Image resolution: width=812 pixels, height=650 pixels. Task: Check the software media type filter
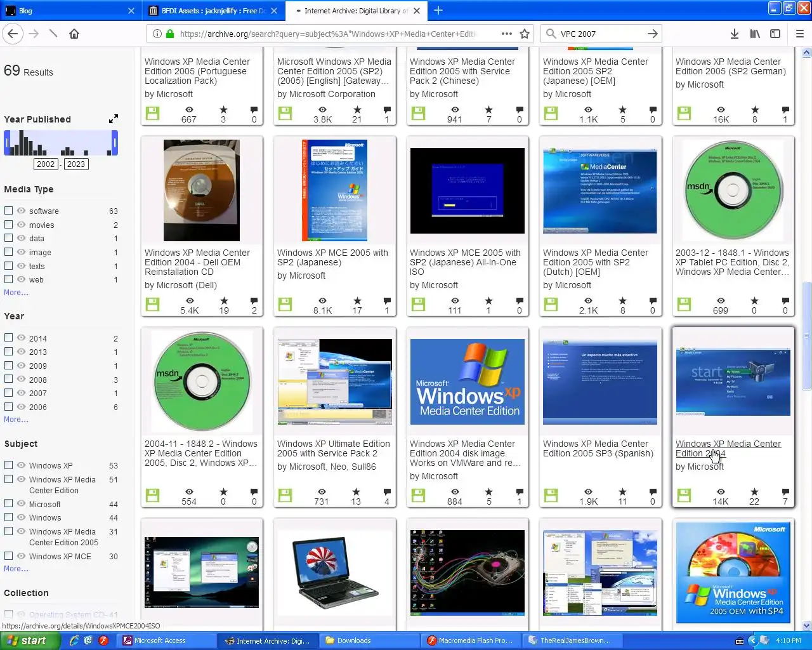tap(9, 211)
